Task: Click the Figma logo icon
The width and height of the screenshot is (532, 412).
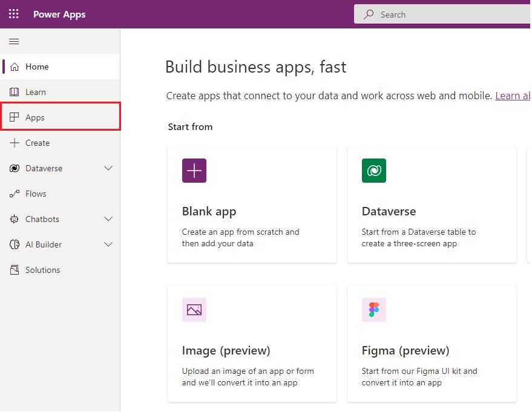Action: click(374, 310)
